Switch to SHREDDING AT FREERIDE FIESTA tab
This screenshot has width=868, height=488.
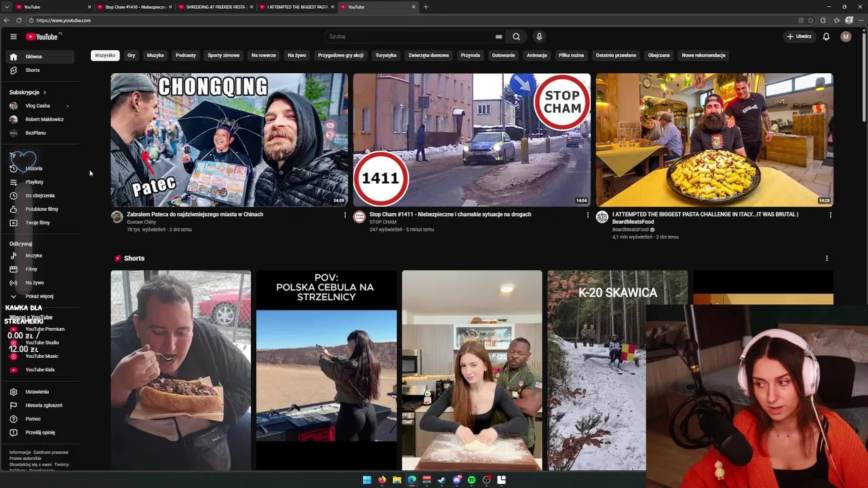(x=215, y=7)
